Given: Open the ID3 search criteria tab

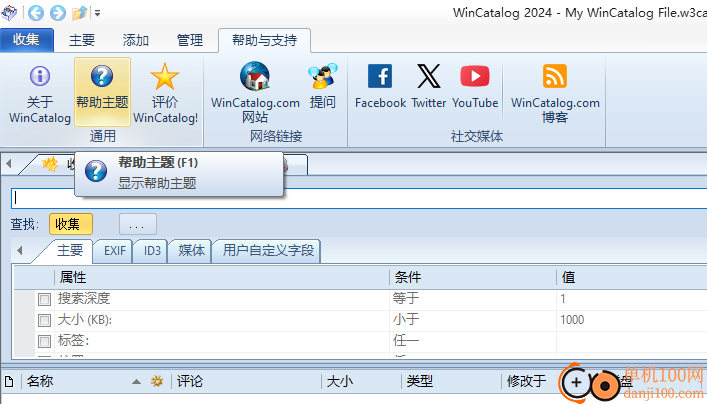Looking at the screenshot, I should 152,251.
